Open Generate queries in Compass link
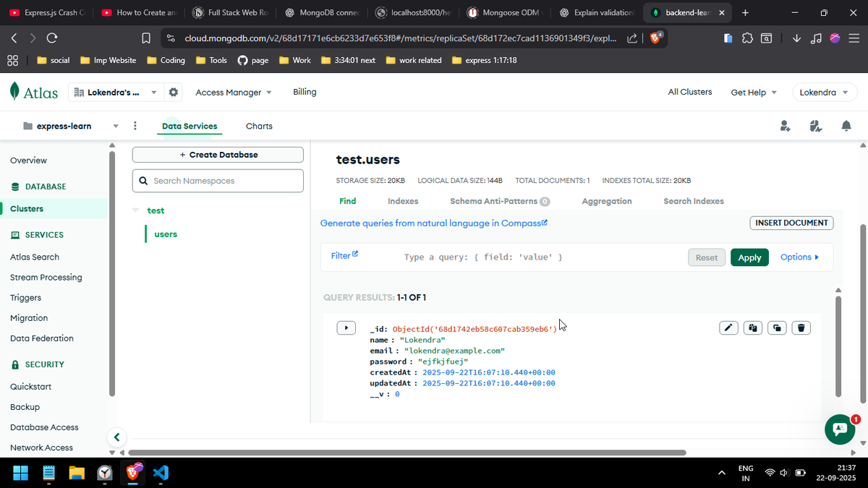Image resolution: width=868 pixels, height=488 pixels. point(434,223)
